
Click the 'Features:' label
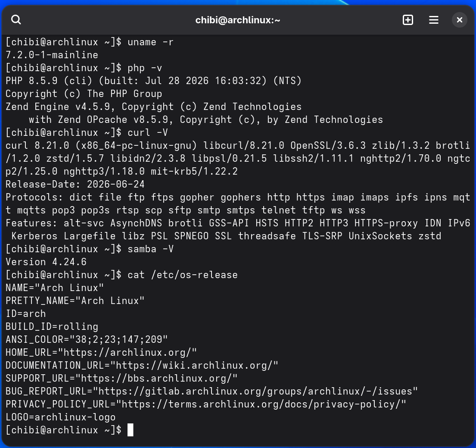click(x=31, y=223)
